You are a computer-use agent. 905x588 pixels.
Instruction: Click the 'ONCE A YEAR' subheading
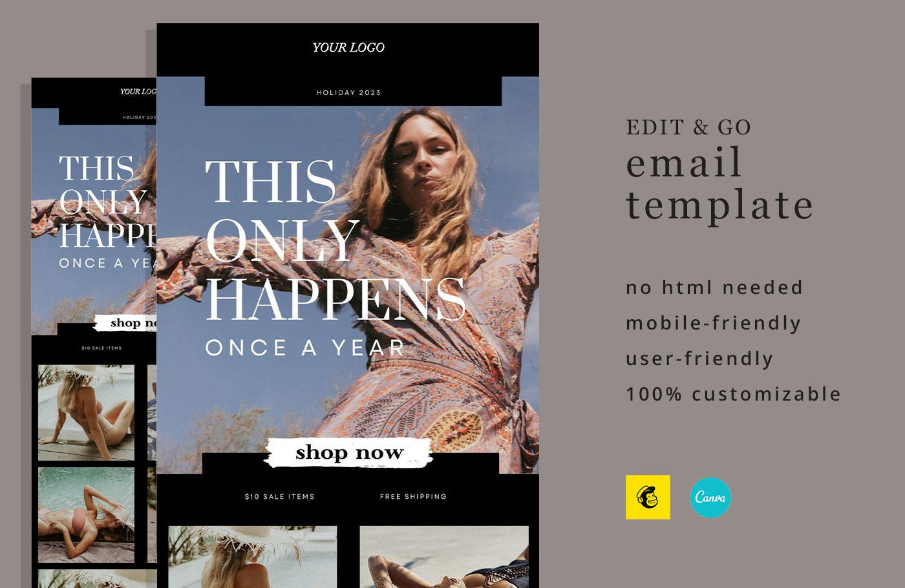pos(305,348)
